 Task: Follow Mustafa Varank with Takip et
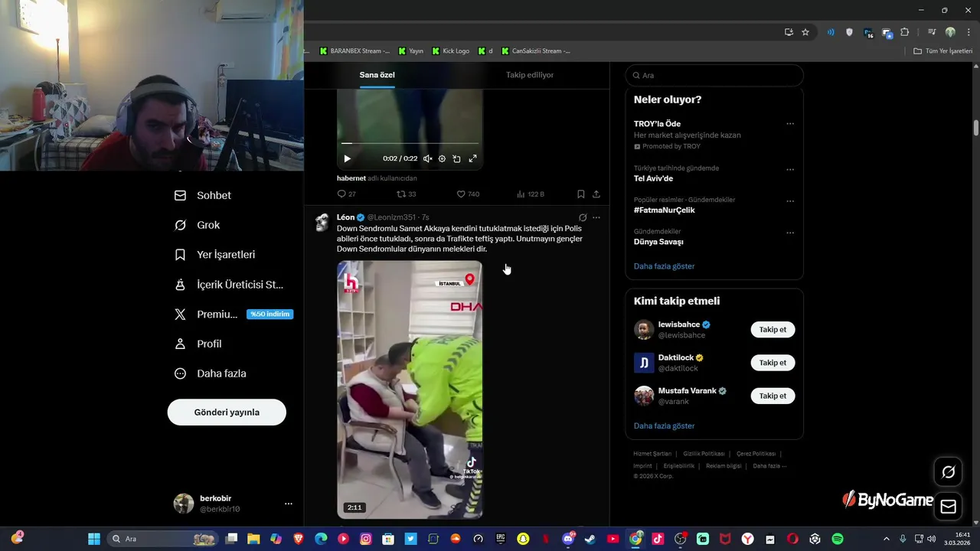pyautogui.click(x=773, y=396)
